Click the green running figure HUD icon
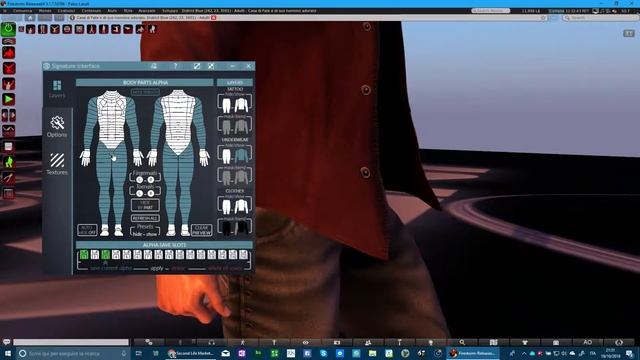 click(x=9, y=162)
